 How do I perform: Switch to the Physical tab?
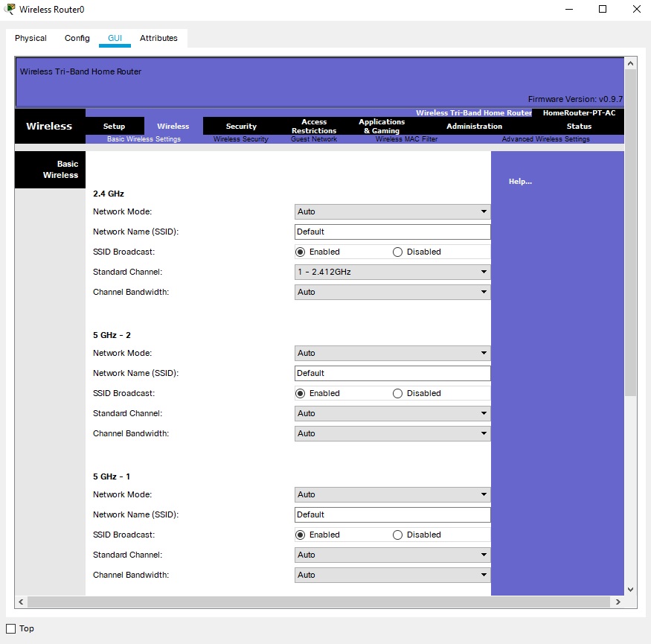31,38
